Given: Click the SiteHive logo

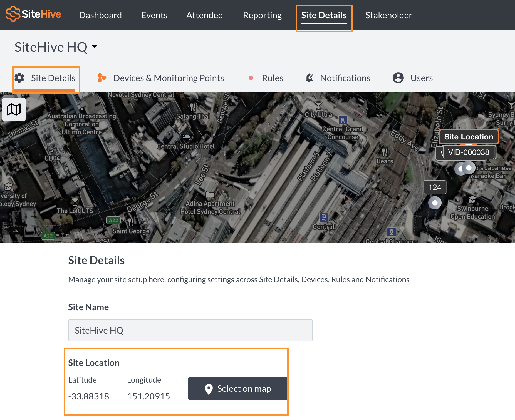Looking at the screenshot, I should 33,14.
